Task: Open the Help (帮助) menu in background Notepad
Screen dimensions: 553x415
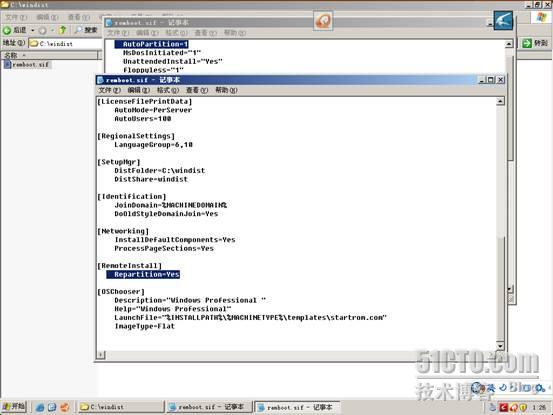Action: (x=235, y=33)
